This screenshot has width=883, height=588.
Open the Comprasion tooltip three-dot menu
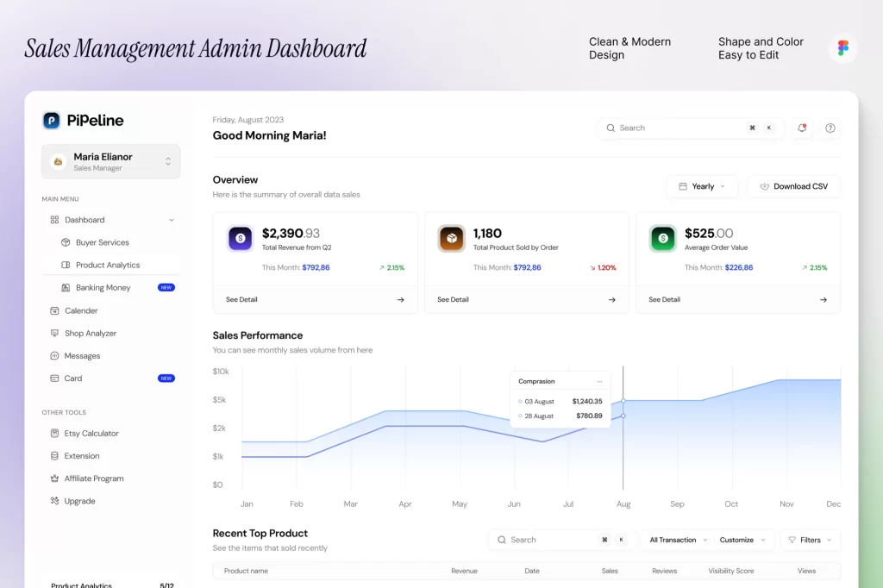(599, 381)
